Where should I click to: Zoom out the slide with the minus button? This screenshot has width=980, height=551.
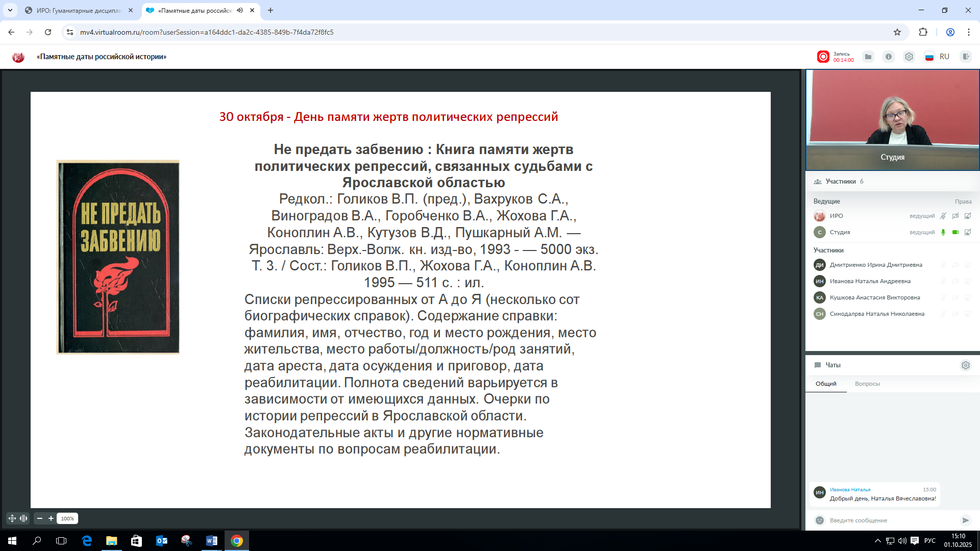tap(40, 518)
